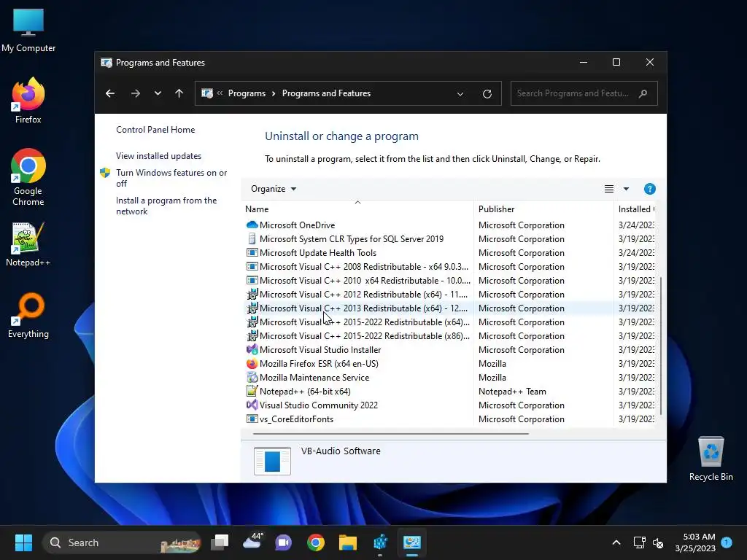747x560 pixels.
Task: Open My Computer desktop icon
Action: (28, 30)
